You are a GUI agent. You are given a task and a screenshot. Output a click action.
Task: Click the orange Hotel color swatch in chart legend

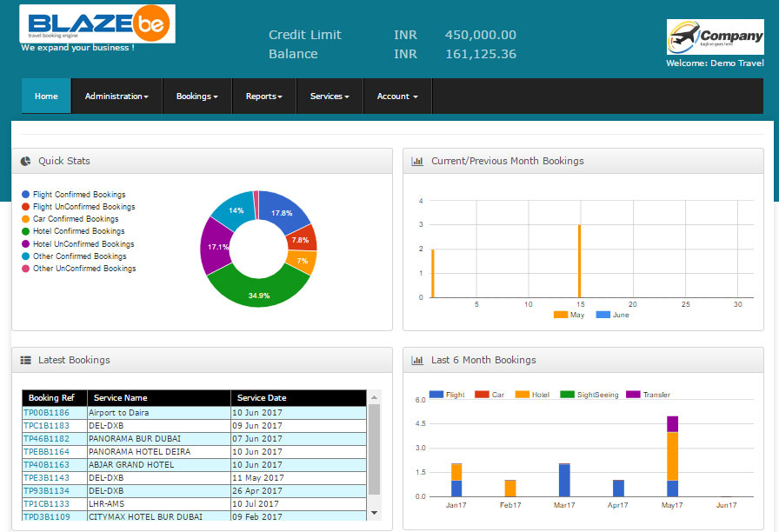[x=522, y=394]
